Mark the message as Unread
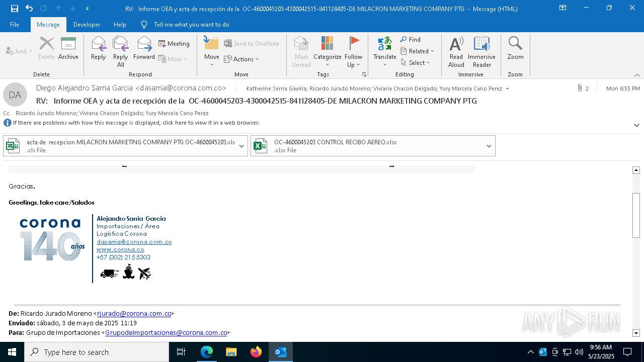 click(x=301, y=52)
